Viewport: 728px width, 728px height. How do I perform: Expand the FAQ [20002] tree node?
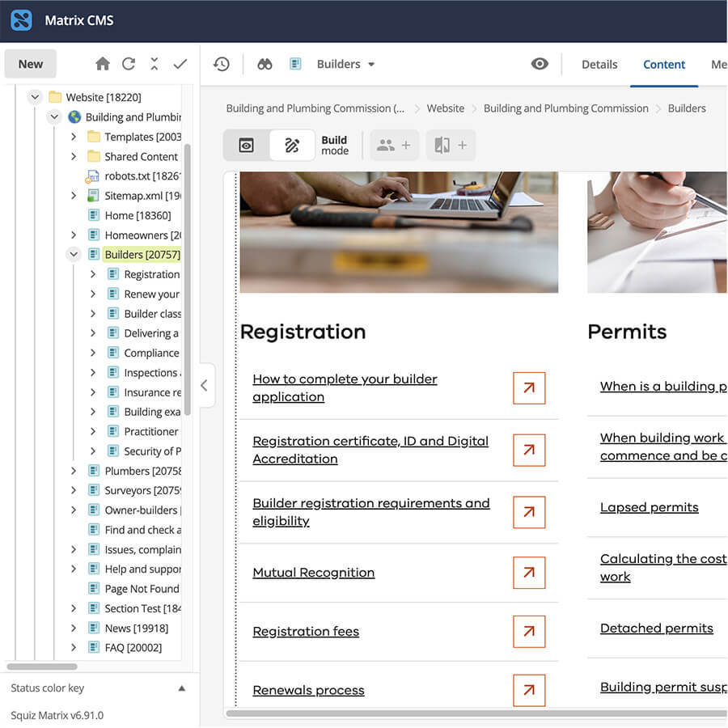[74, 648]
